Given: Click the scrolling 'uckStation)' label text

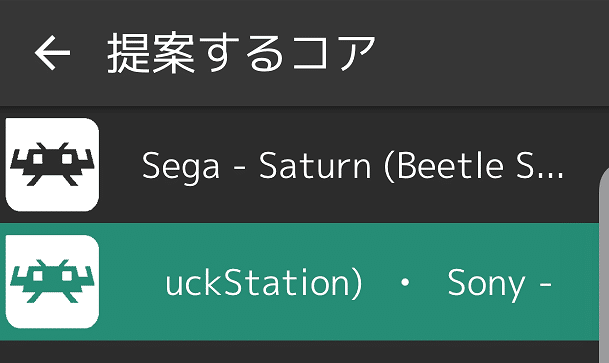Looking at the screenshot, I should click(x=264, y=283).
